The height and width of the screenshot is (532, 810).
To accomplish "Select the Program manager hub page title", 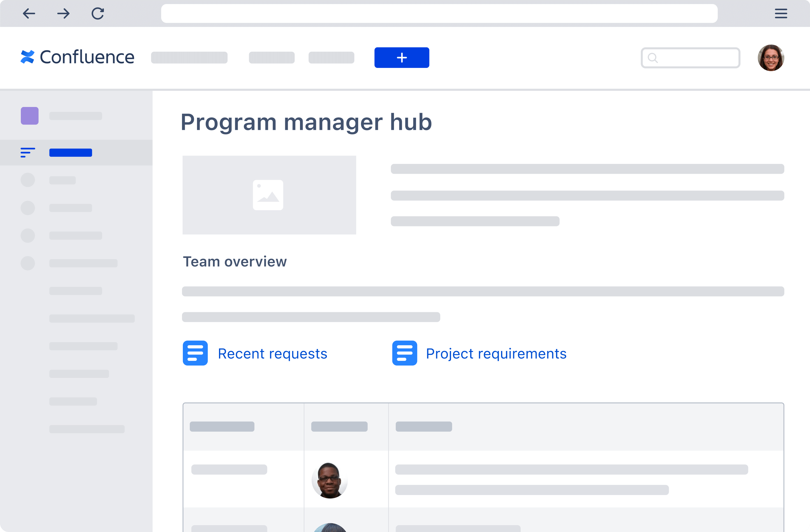I will (x=306, y=122).
